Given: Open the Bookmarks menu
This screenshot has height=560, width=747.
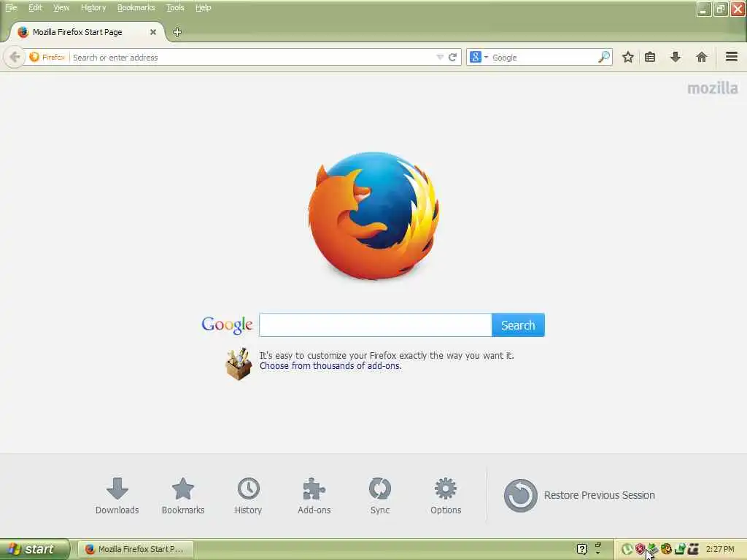Looking at the screenshot, I should [x=136, y=7].
